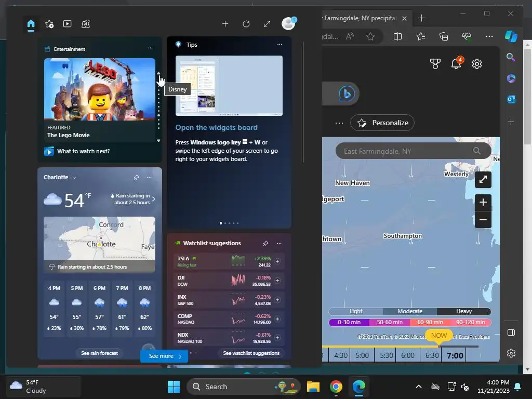
Task: Add INX S&P 500 to watchlist
Action: [x=277, y=300]
